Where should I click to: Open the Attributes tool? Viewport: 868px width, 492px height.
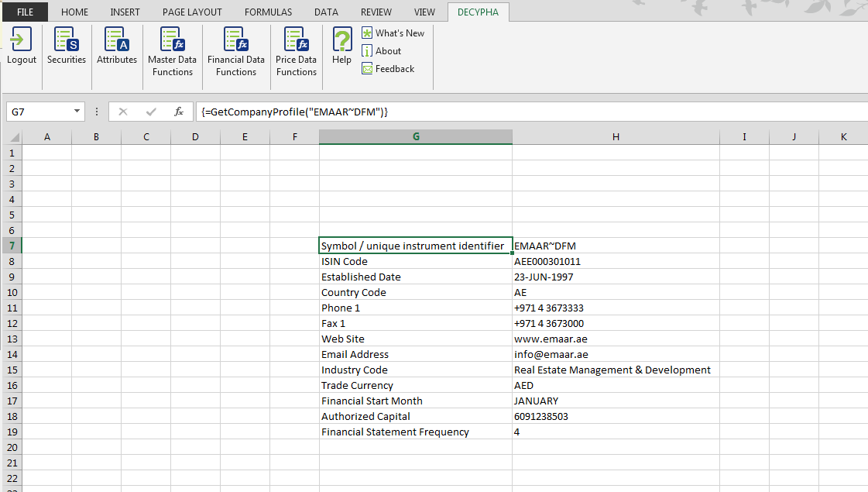click(x=117, y=46)
